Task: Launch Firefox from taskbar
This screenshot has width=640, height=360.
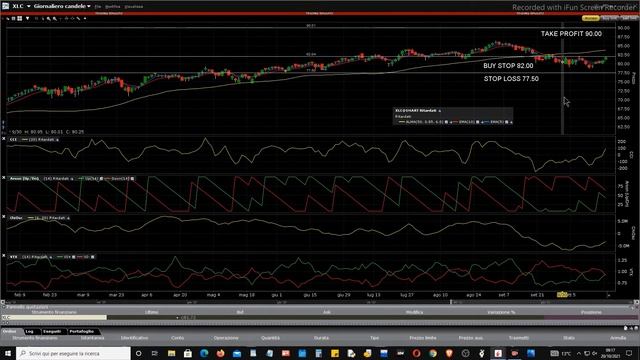Action: 220,353
